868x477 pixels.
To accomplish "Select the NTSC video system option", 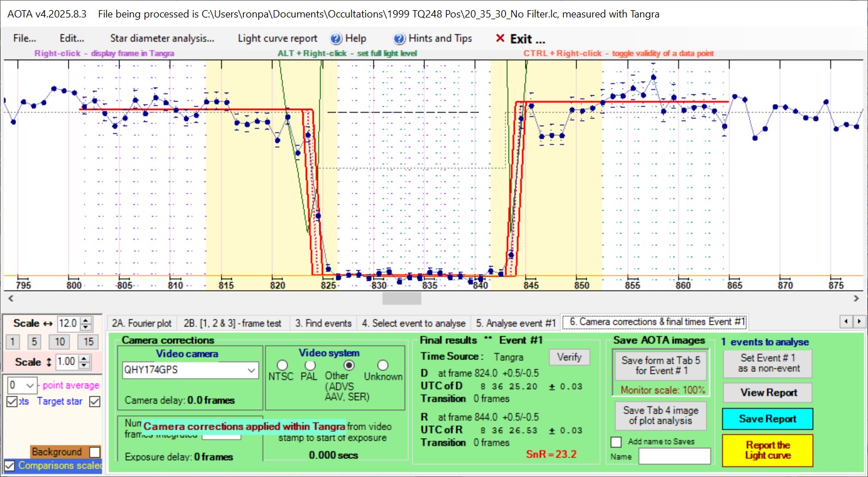I will [x=282, y=365].
